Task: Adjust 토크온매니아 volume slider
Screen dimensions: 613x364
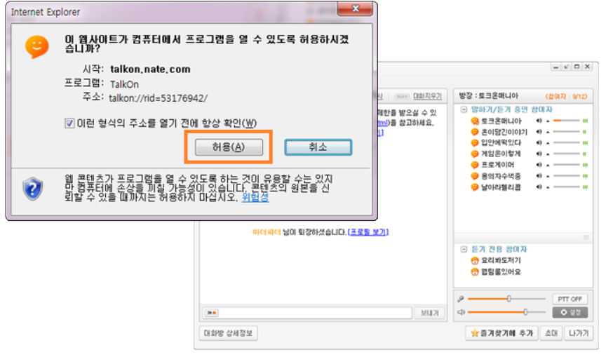Action: [567, 121]
